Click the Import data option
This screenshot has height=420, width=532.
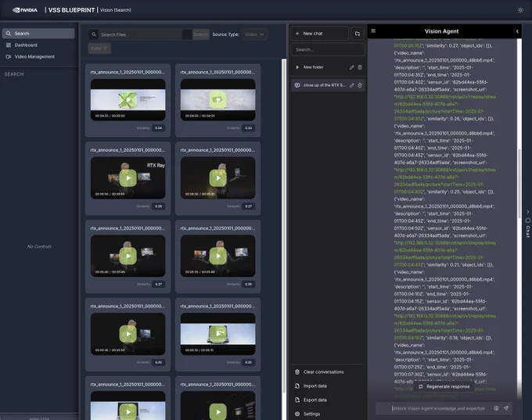[x=311, y=386]
